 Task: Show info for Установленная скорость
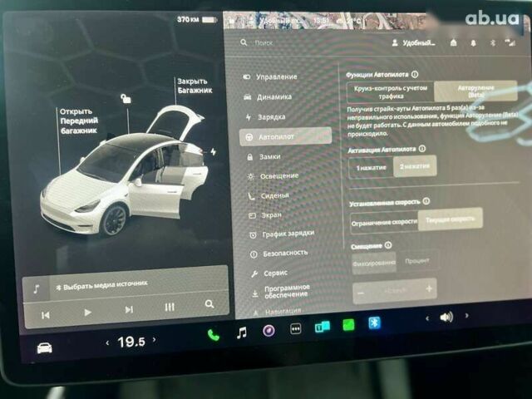coord(426,201)
